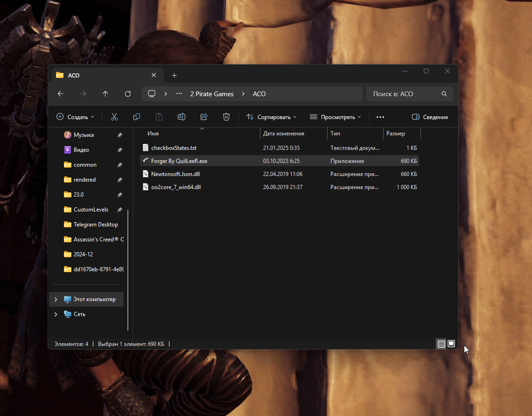Select Forger By QuilLeeR.exe
This screenshot has height=416, width=532.
pyautogui.click(x=279, y=161)
